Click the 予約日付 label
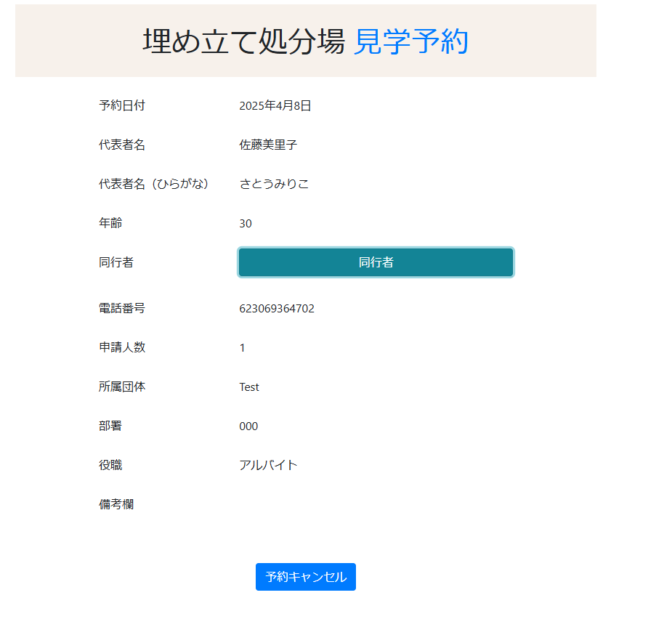 122,106
